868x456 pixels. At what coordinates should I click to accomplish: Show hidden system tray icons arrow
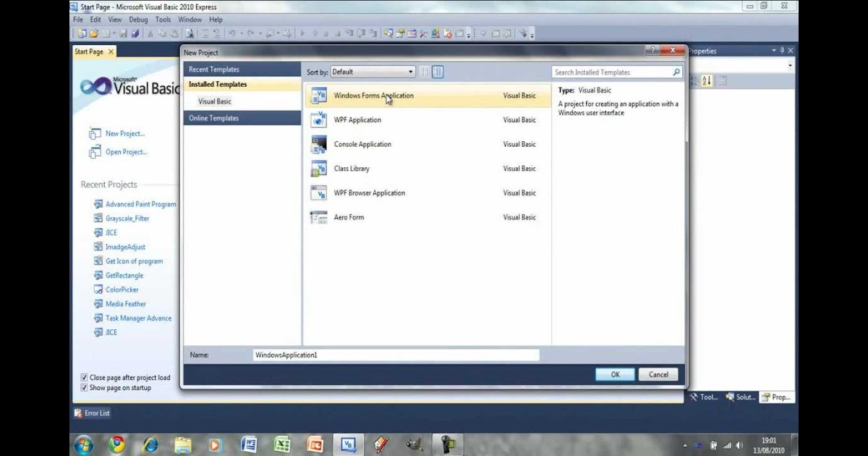click(x=685, y=445)
